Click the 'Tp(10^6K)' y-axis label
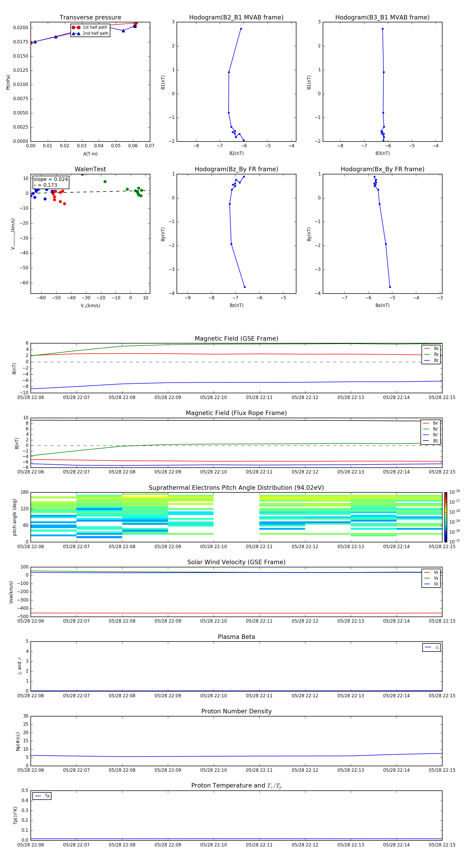473x868 pixels. point(15,815)
